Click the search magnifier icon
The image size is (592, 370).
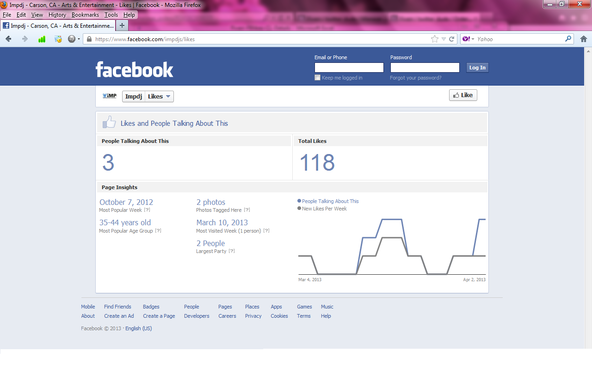[x=568, y=39]
